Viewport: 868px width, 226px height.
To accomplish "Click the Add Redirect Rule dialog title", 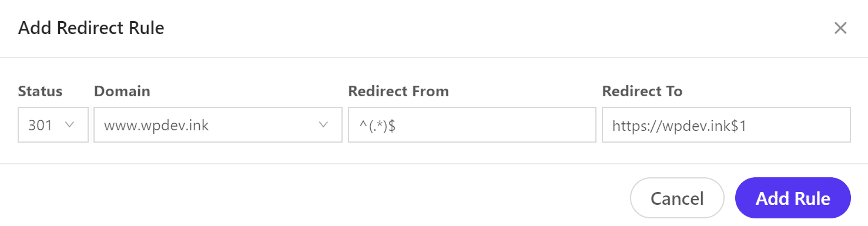I will (91, 28).
